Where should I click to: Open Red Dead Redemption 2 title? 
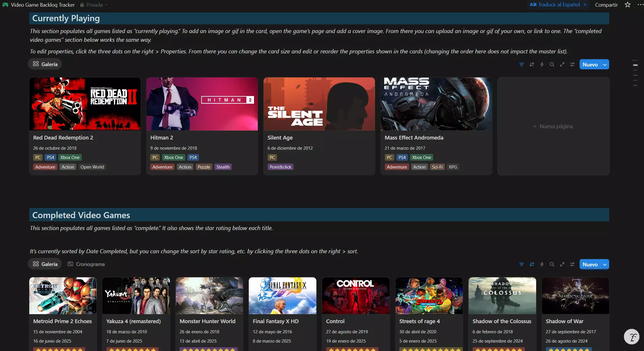[63, 137]
